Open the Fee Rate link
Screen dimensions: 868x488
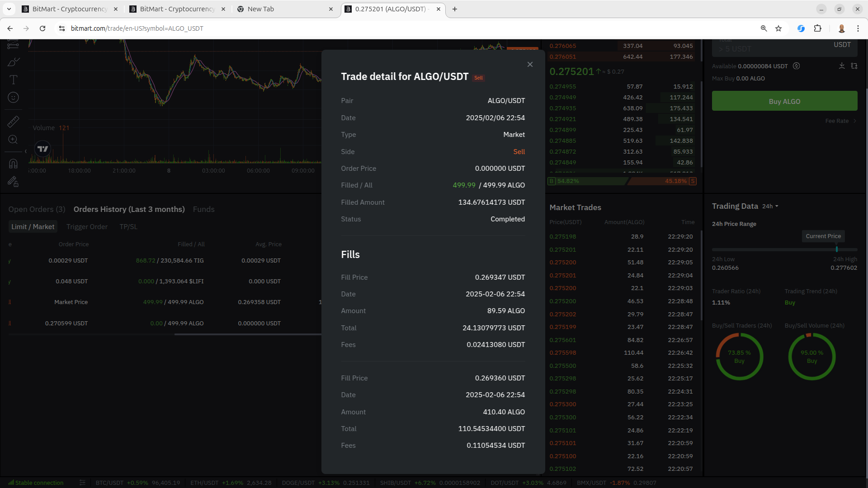[x=841, y=121]
